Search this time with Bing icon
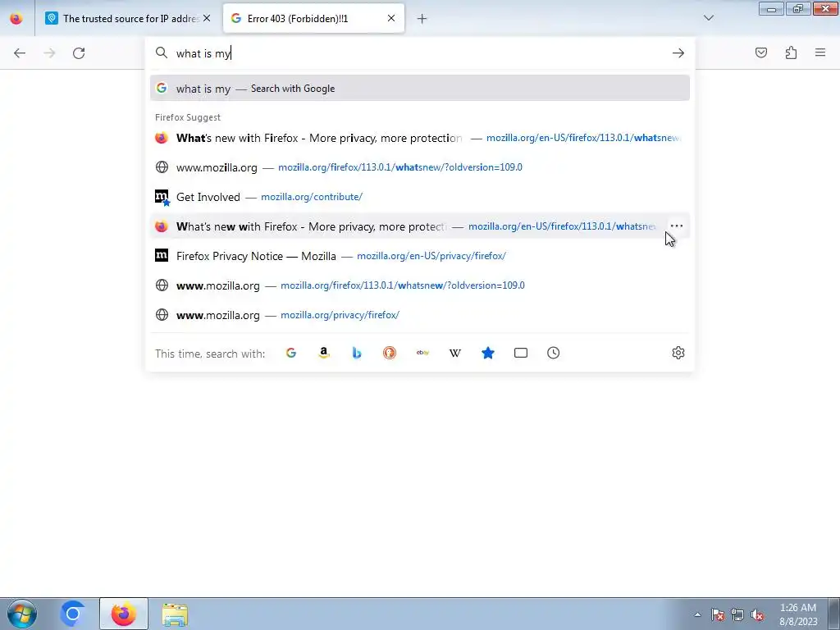The width and height of the screenshot is (840, 630). point(357,353)
